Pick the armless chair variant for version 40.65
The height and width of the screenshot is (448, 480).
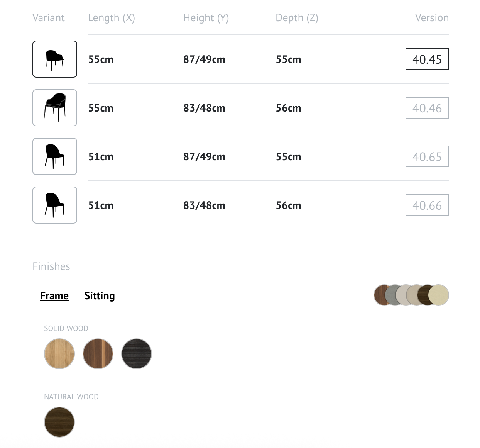(55, 156)
